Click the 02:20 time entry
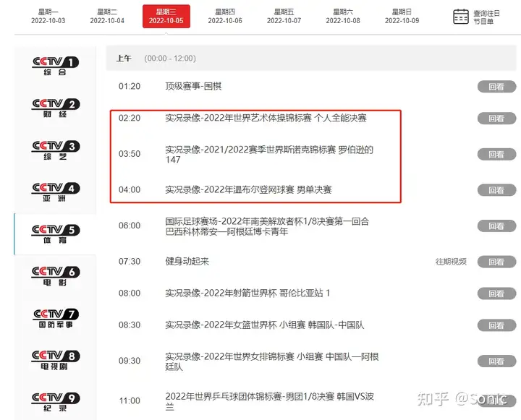Image resolution: width=521 pixels, height=420 pixels. pyautogui.click(x=130, y=118)
